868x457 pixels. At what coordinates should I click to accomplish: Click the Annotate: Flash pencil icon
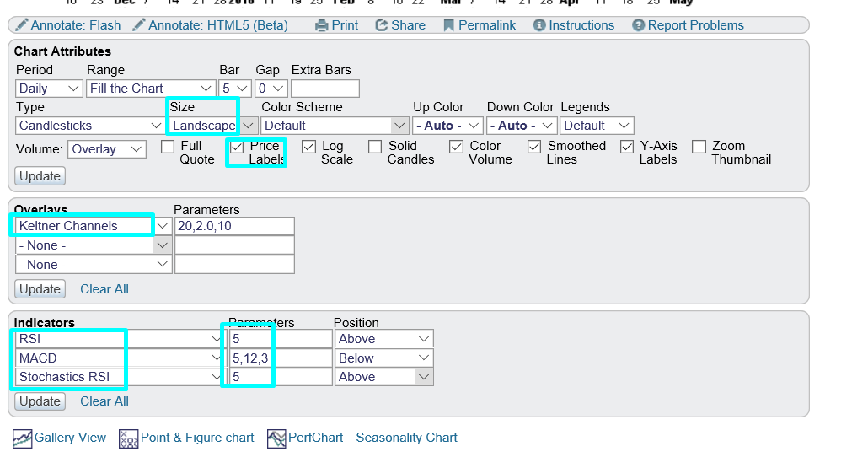point(21,25)
